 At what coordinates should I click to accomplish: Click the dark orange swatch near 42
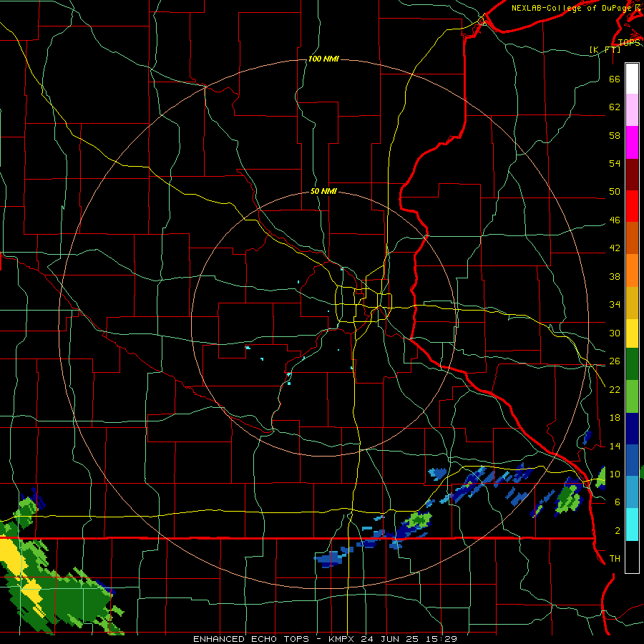(x=632, y=238)
